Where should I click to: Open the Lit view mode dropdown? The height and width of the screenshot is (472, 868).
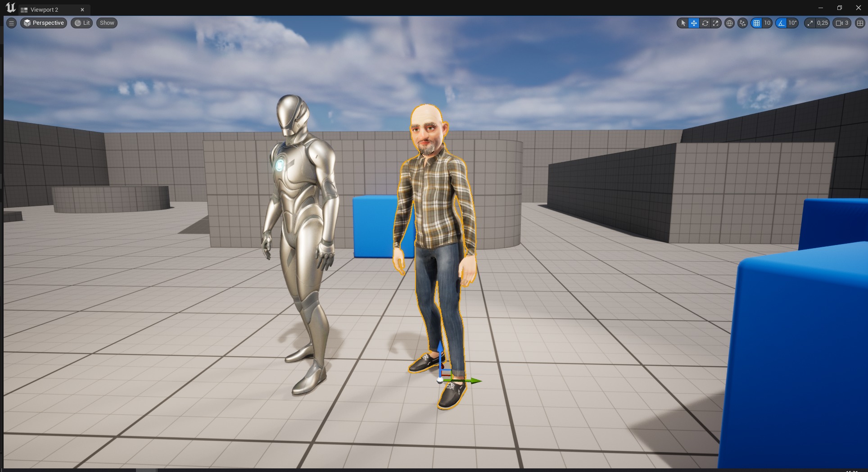coord(82,23)
